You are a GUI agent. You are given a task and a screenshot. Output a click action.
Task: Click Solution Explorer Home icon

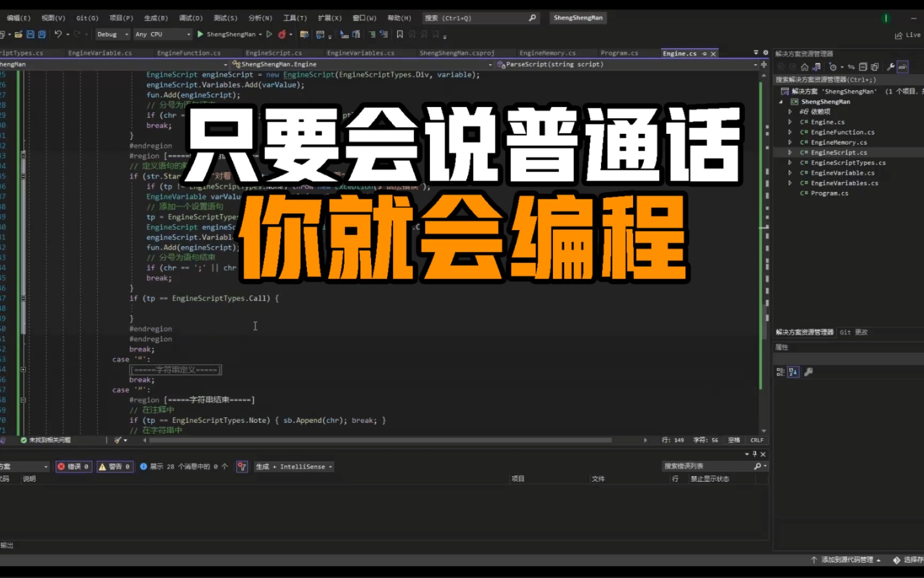pos(804,67)
